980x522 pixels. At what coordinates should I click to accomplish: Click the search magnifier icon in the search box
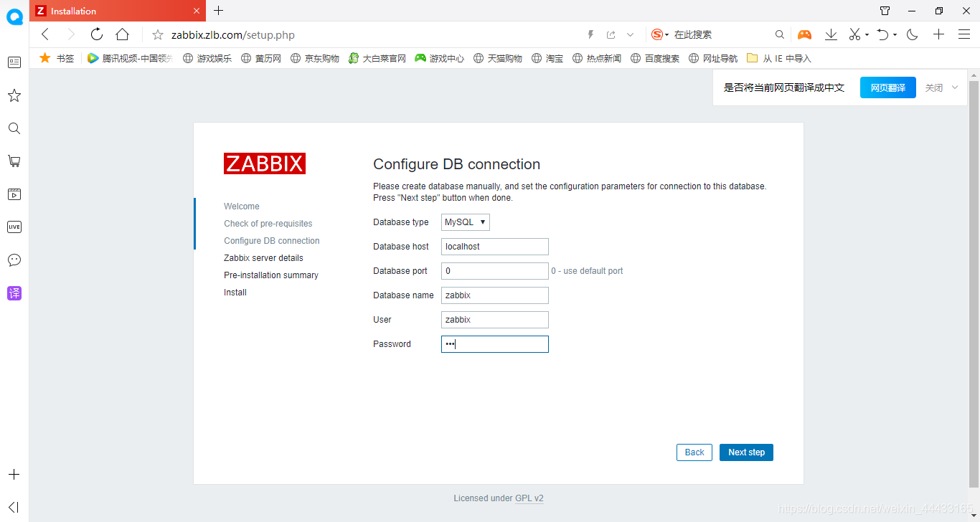[780, 34]
